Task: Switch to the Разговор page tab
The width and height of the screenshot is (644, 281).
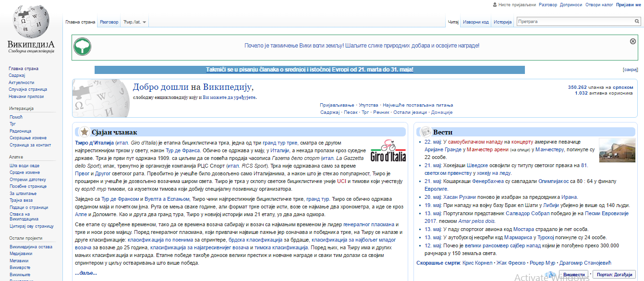Action: [x=109, y=22]
